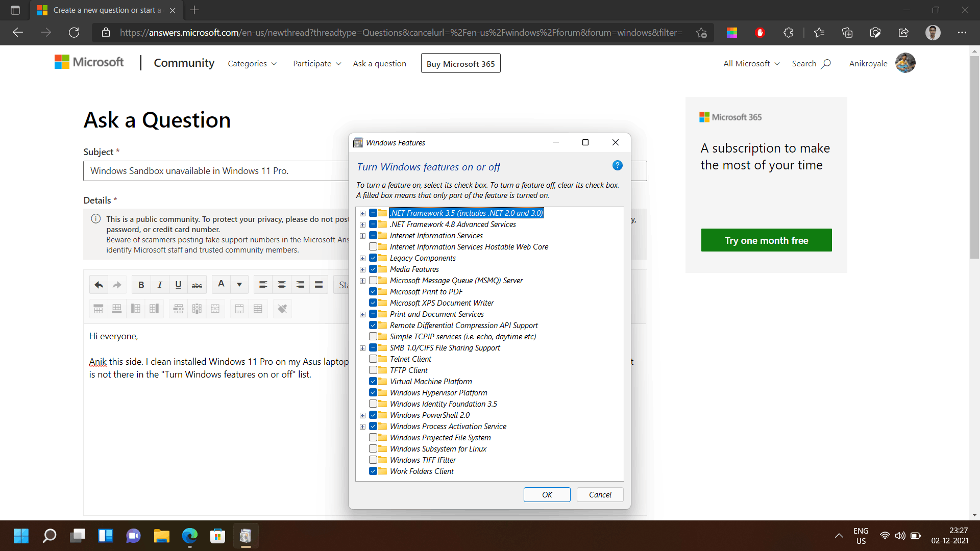Add this page to favorites star
980x551 pixels.
[701, 33]
